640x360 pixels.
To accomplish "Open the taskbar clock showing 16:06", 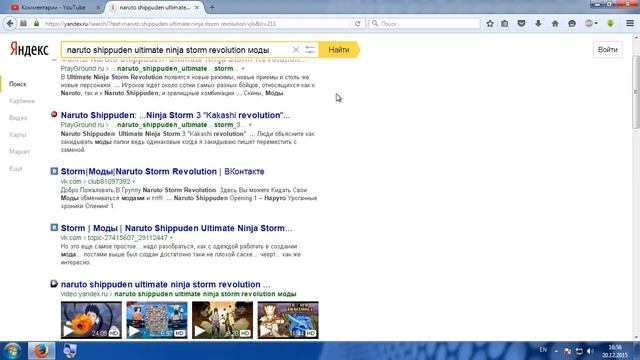I will (615, 351).
